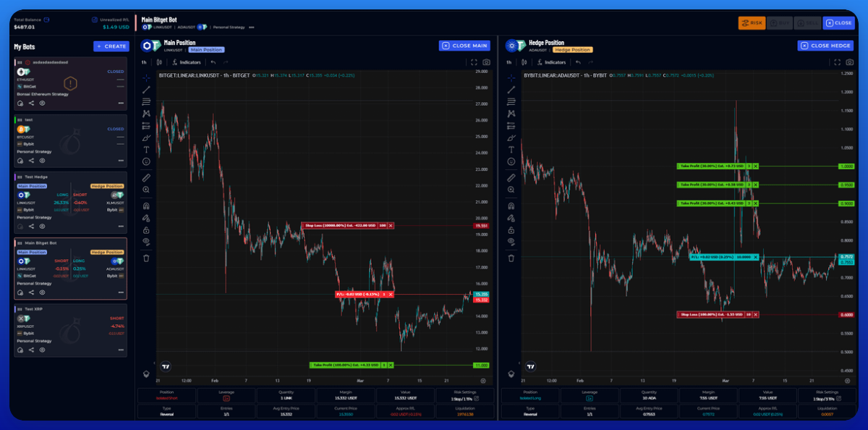Open fullscreen for the Main Position chart

coord(475,62)
